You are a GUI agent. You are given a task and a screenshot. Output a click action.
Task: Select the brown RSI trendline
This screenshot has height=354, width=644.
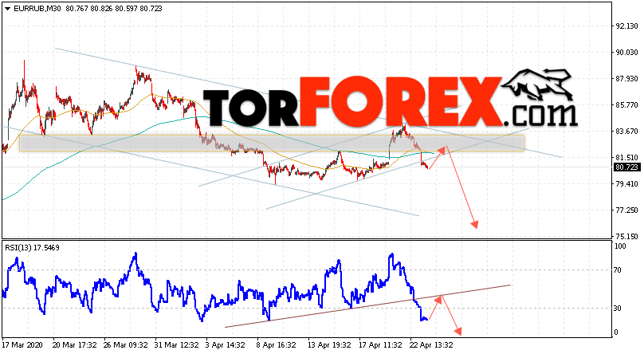click(x=367, y=306)
